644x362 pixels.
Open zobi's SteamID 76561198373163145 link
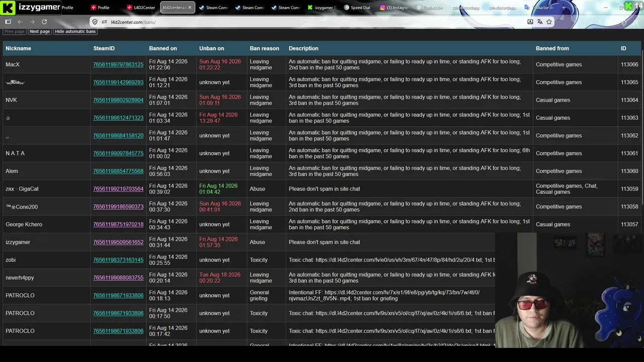tap(118, 260)
